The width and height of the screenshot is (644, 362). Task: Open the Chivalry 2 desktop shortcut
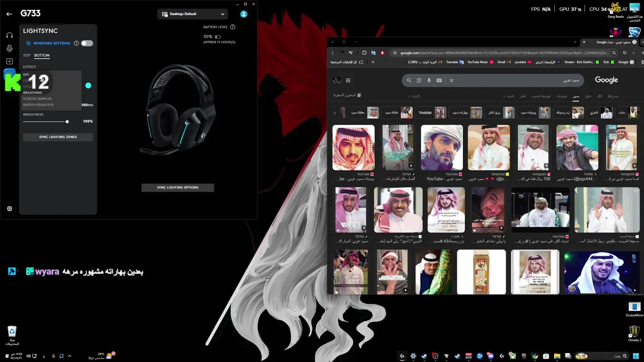[634, 333]
